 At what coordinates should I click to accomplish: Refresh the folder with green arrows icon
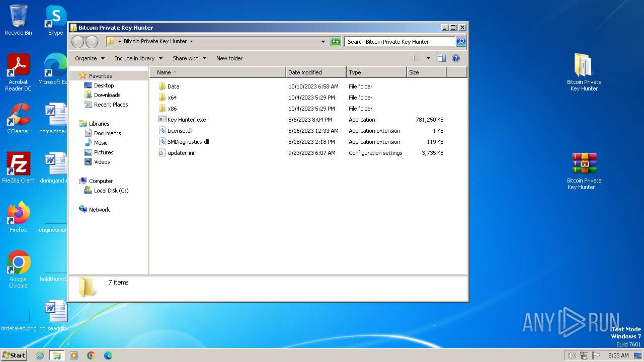point(336,42)
